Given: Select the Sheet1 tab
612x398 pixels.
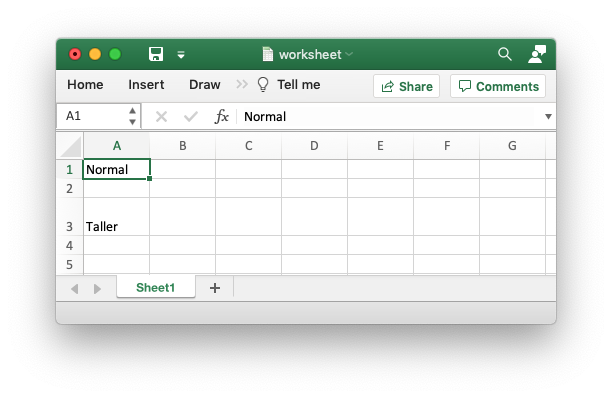Looking at the screenshot, I should 155,288.
